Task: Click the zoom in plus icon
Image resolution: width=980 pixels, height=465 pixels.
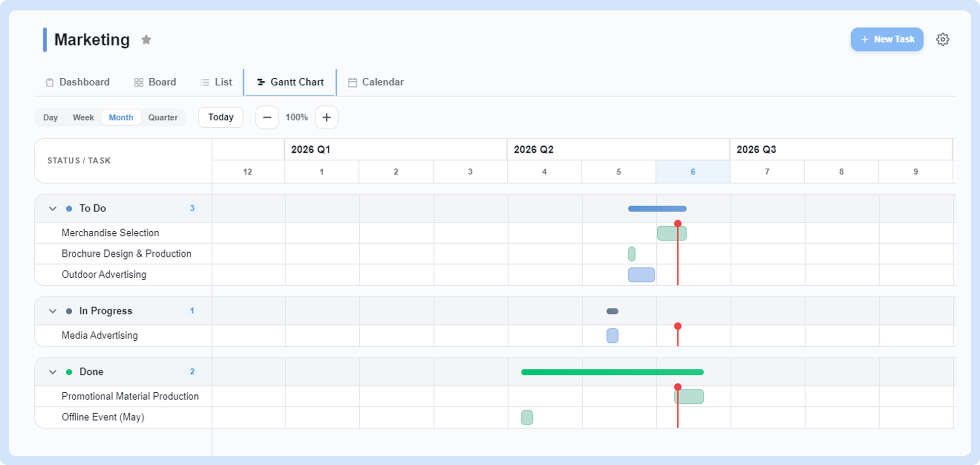Action: tap(327, 117)
